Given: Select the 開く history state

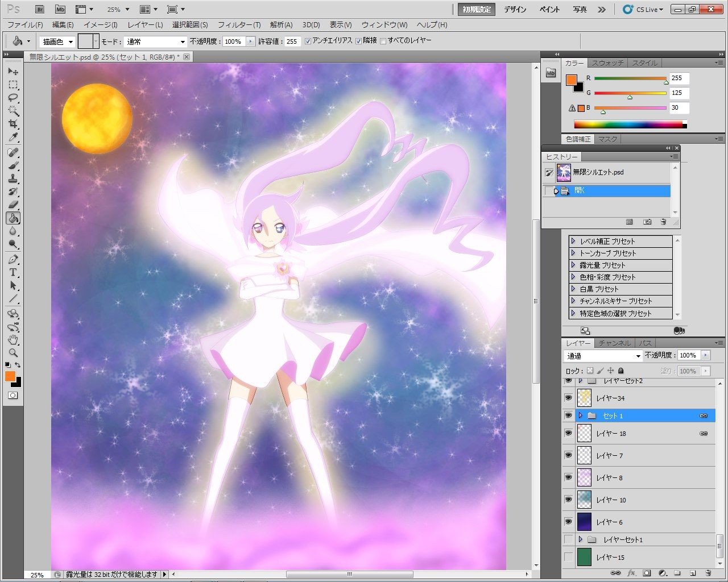Looking at the screenshot, I should pos(606,191).
